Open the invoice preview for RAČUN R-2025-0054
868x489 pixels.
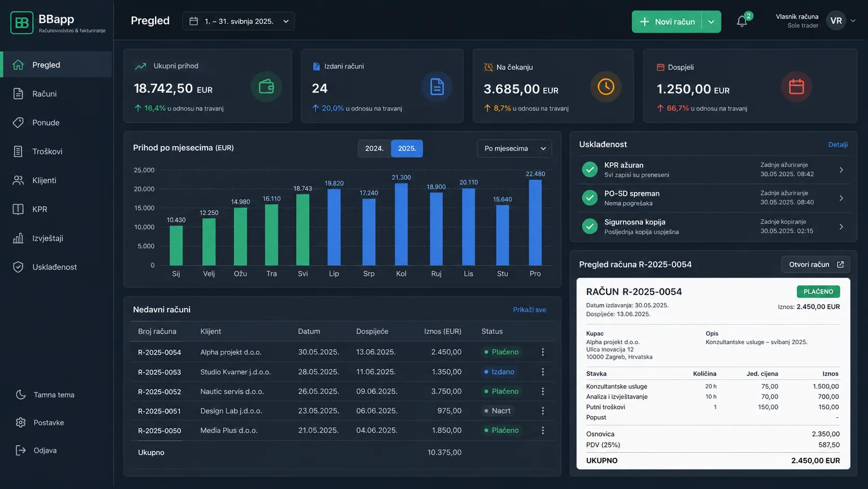713,374
